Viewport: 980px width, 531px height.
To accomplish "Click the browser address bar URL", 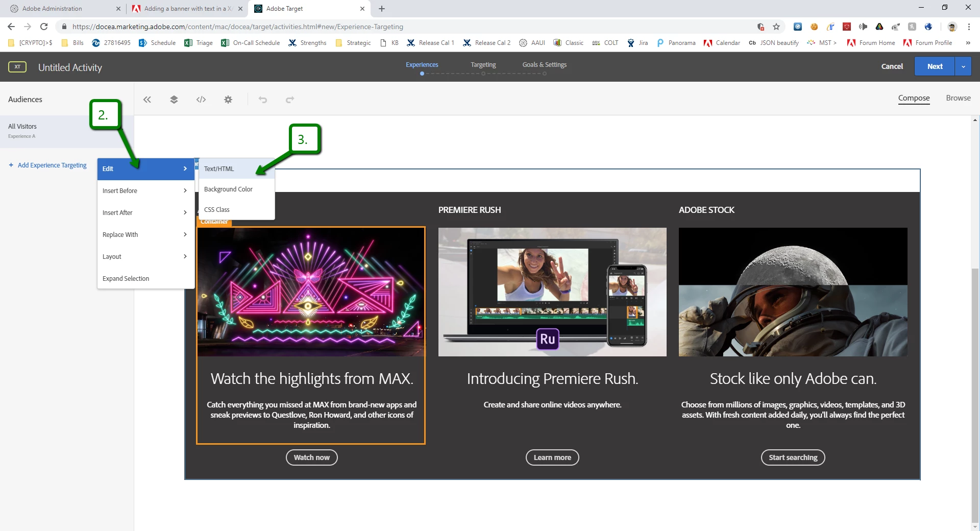I will pos(237,27).
